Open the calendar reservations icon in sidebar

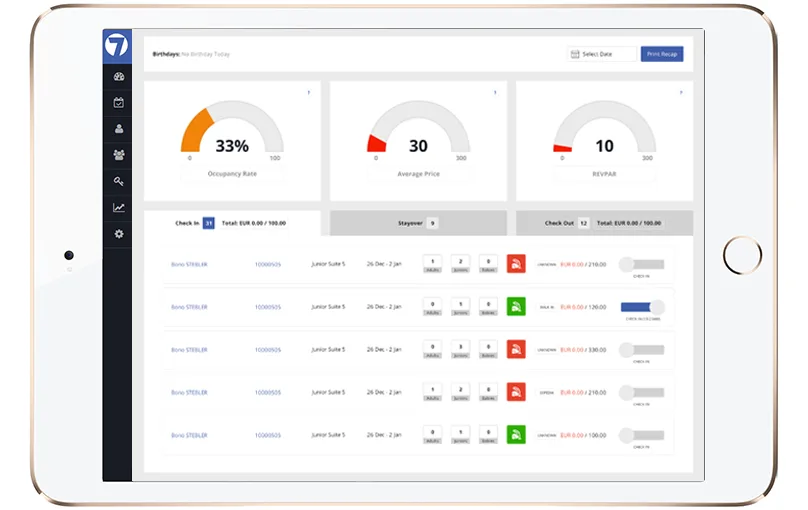[119, 103]
